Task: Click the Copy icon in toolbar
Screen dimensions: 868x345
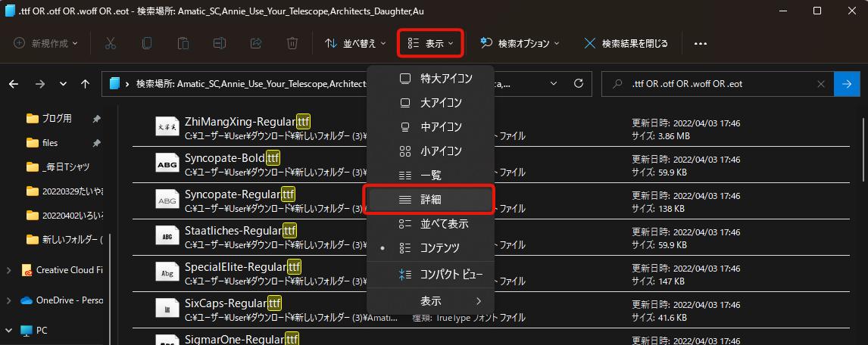Action: [147, 43]
